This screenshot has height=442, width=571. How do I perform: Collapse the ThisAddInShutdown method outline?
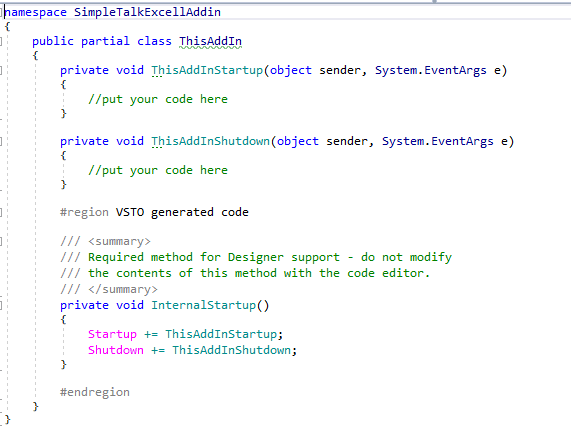[1, 141]
